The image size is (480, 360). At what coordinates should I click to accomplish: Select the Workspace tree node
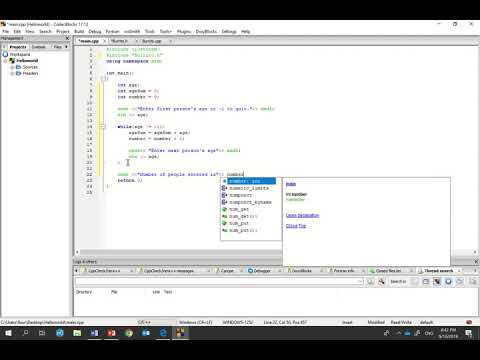coord(20,54)
